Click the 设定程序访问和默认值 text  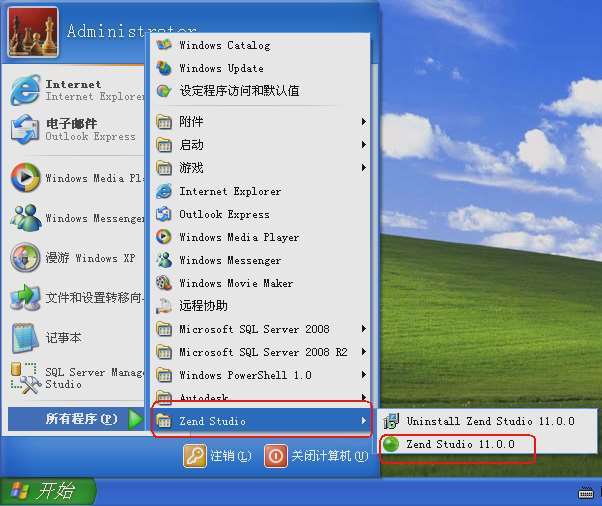click(x=239, y=91)
